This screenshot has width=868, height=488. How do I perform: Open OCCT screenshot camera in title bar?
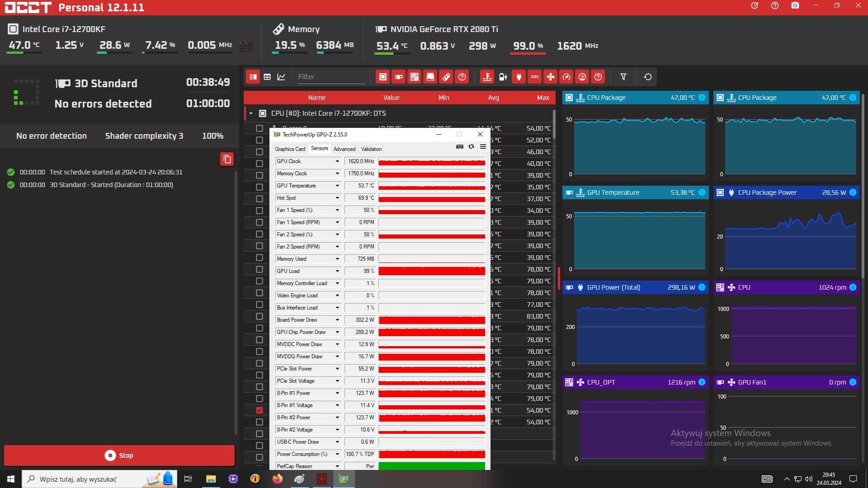click(795, 6)
